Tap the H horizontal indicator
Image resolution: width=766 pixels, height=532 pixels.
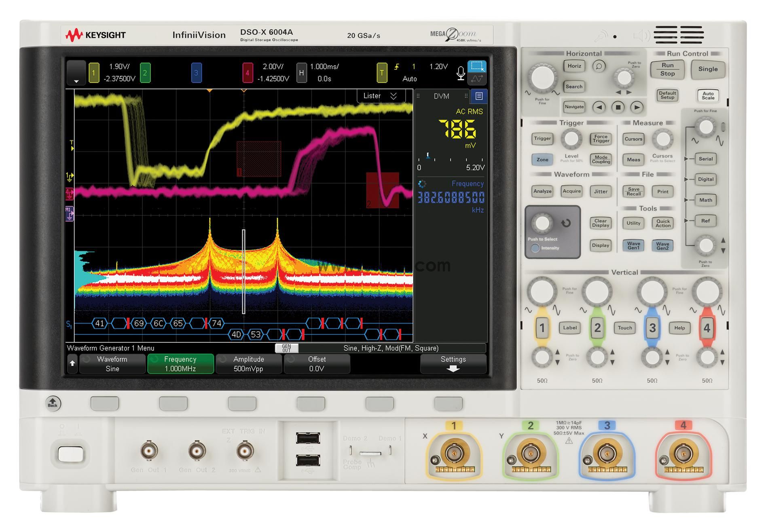tap(301, 73)
